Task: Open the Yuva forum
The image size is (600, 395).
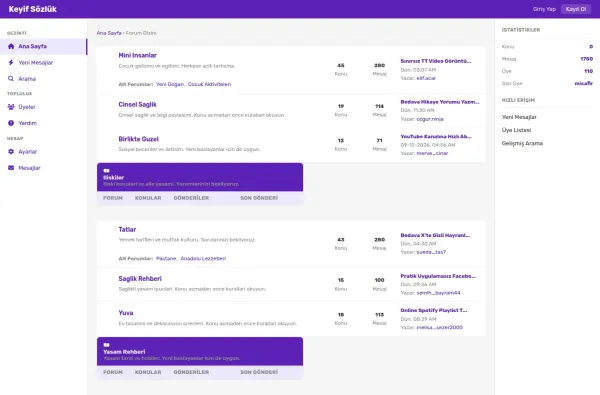Action: (x=126, y=313)
